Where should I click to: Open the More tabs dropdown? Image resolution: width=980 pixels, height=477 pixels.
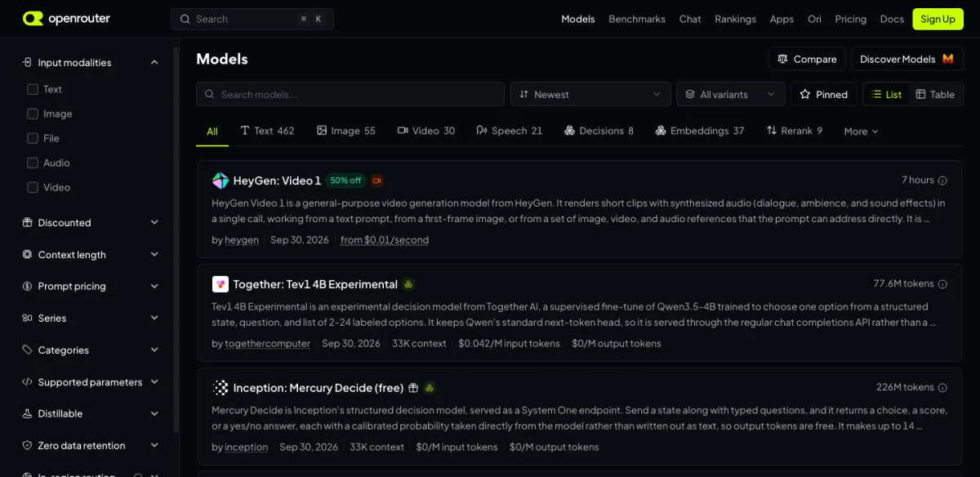point(862,132)
